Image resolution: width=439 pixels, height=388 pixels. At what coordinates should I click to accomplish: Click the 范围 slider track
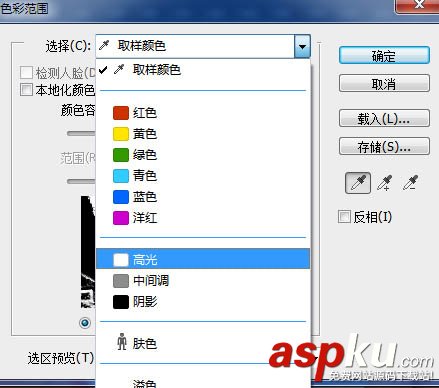coord(81,181)
